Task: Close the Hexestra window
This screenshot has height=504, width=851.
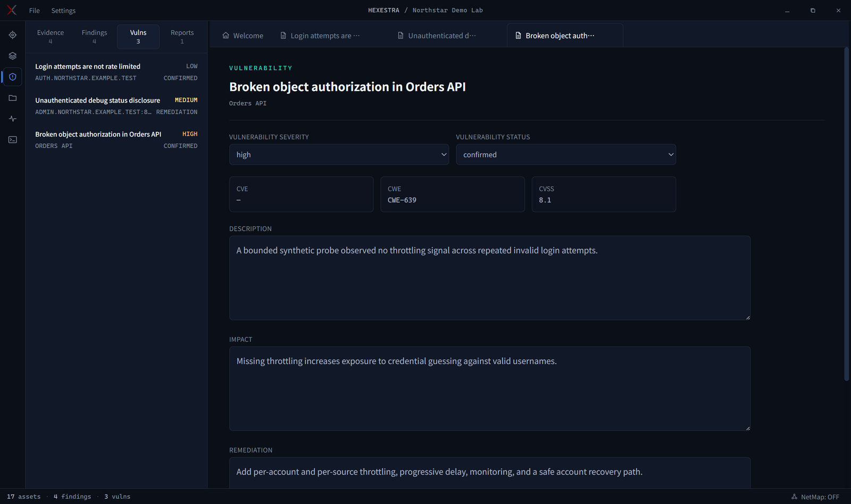Action: pos(838,11)
